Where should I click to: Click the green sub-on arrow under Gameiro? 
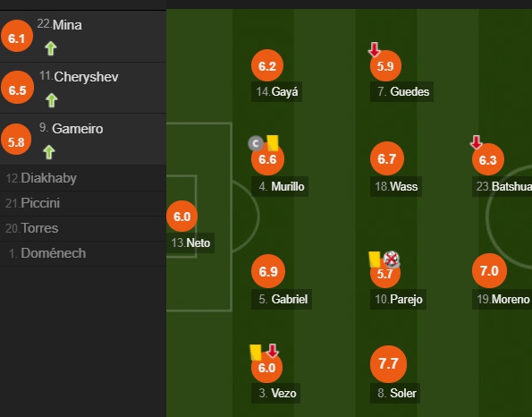pos(49,152)
